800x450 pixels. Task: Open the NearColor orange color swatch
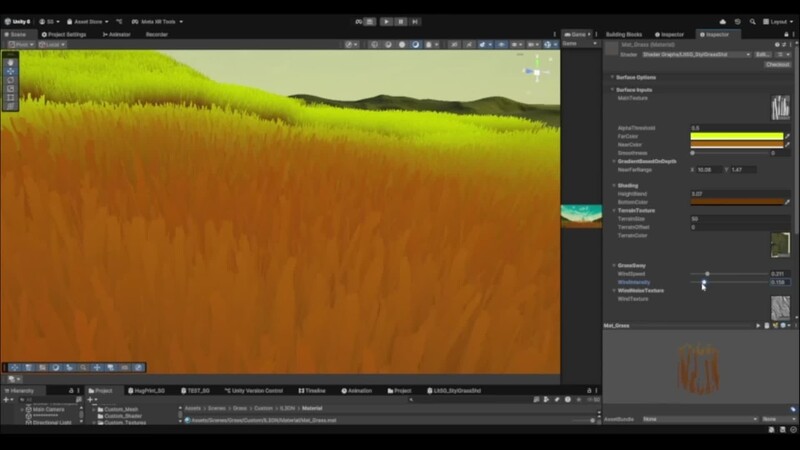pos(737,145)
